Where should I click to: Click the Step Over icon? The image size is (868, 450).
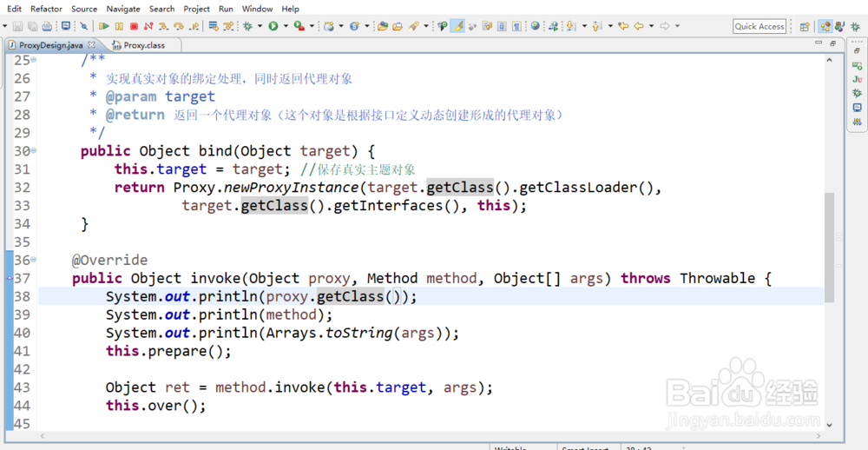[x=178, y=26]
